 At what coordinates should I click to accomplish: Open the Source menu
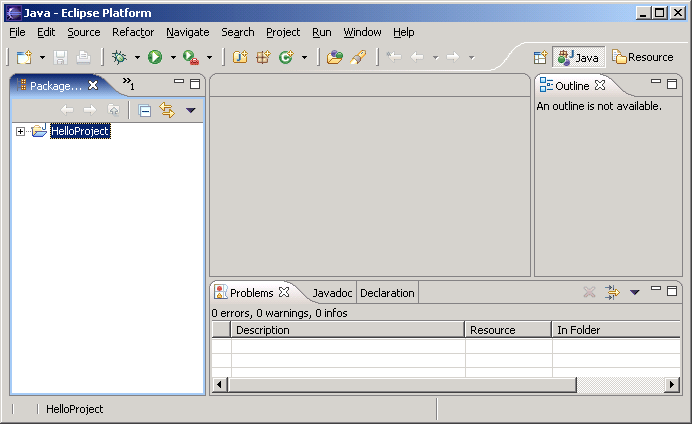click(x=83, y=32)
